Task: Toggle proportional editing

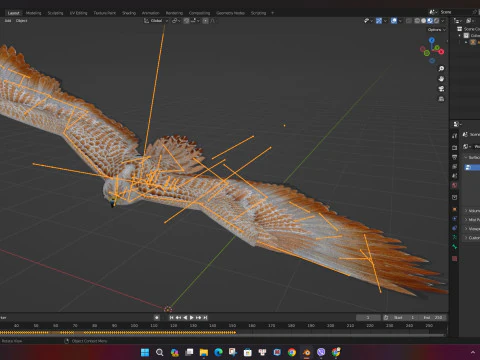Action: point(206,21)
